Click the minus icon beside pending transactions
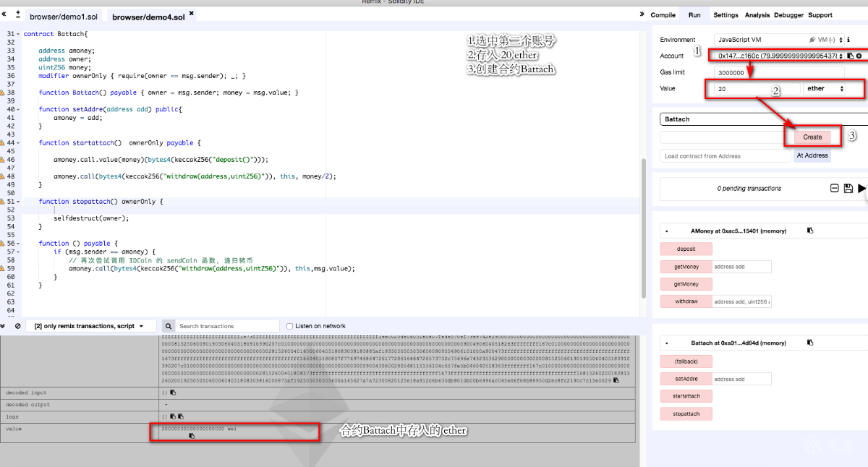 click(835, 189)
